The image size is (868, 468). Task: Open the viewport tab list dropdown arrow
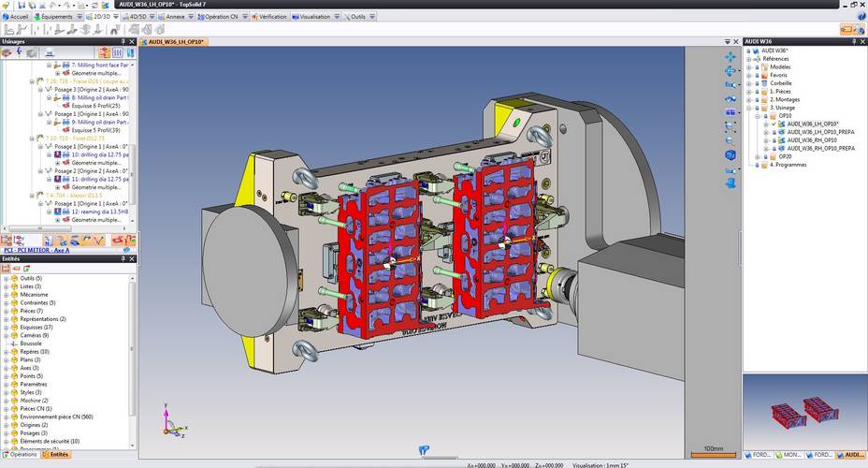[x=728, y=41]
